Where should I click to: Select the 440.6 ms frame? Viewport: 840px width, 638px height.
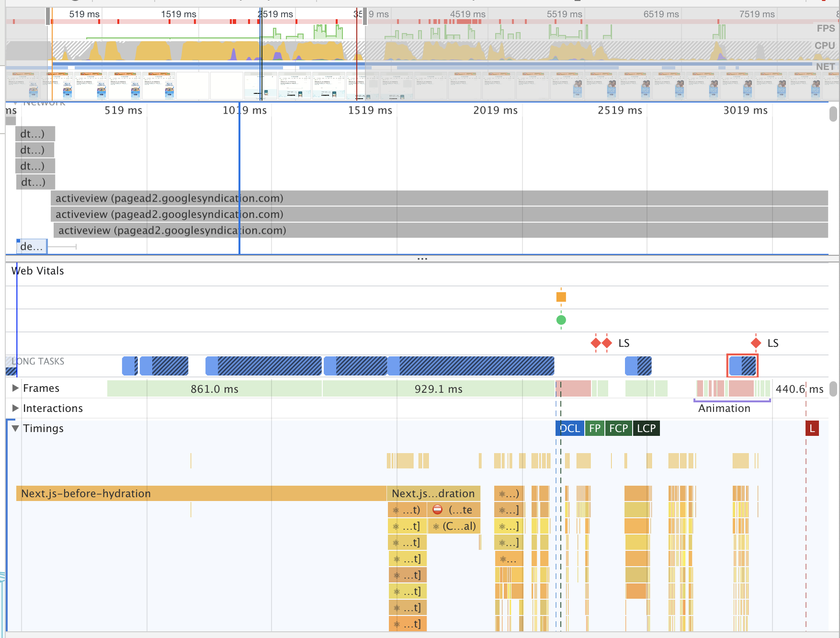click(x=800, y=388)
